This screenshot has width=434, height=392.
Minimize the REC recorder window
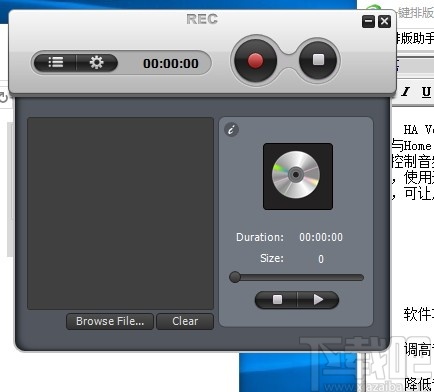pyautogui.click(x=368, y=22)
